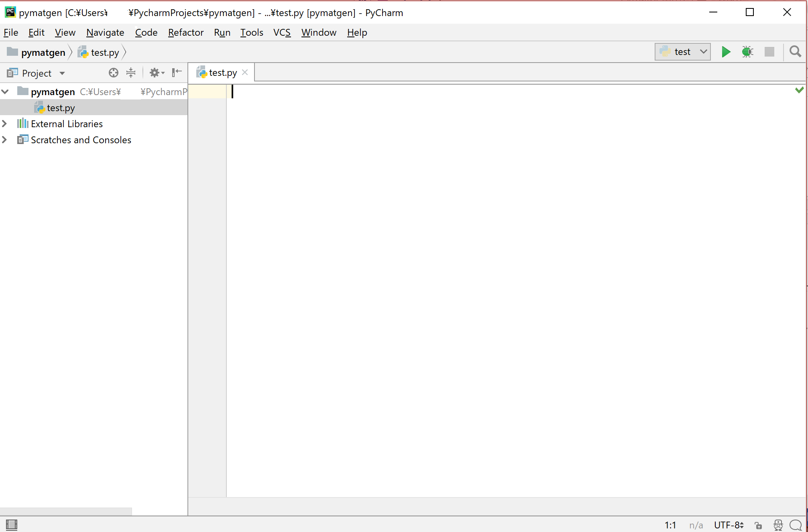The image size is (808, 532).
Task: Expand the External Libraries node
Action: click(5, 124)
